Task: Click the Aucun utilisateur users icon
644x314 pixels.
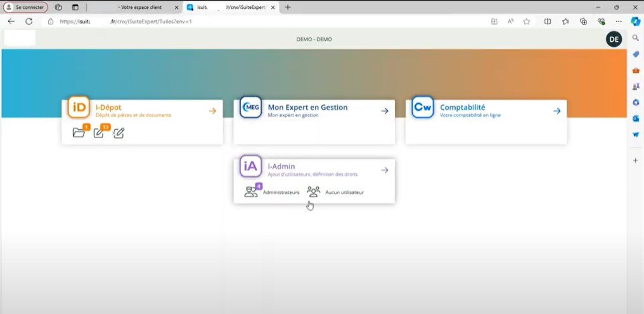Action: 313,191
